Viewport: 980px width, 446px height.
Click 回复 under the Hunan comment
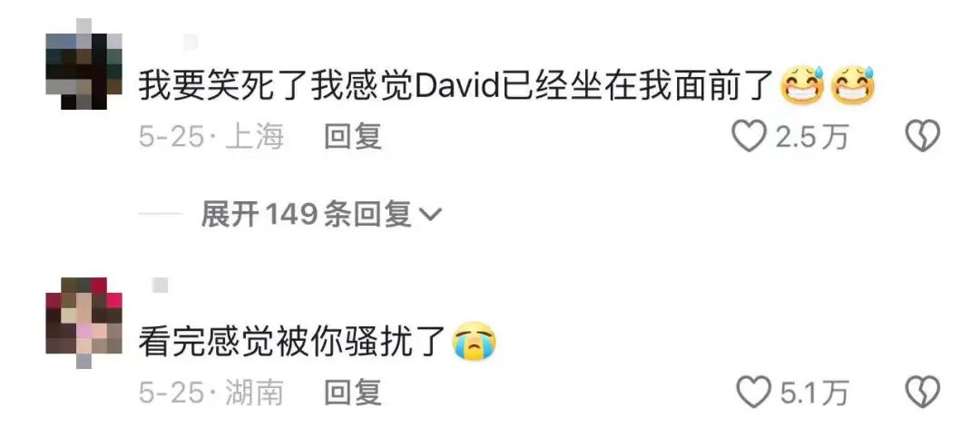352,393
